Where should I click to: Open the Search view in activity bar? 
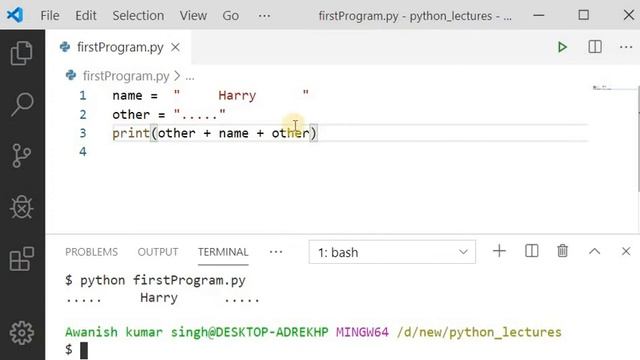click(x=22, y=104)
